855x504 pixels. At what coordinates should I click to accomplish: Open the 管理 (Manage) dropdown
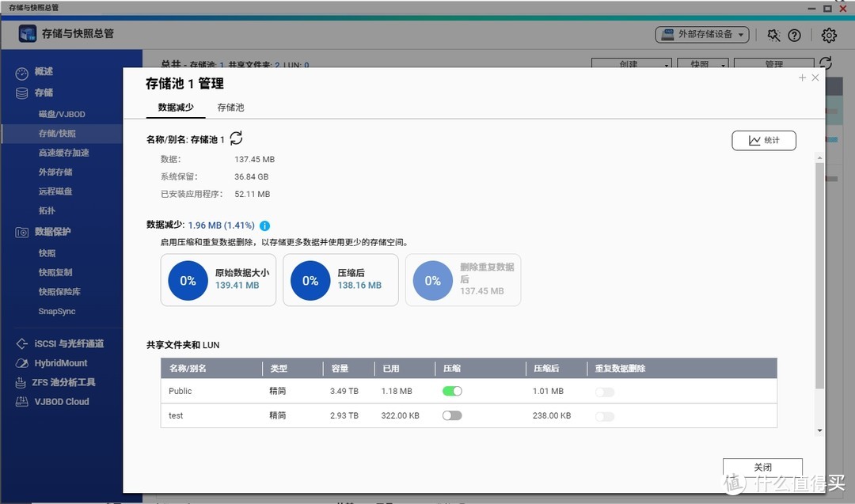773,65
